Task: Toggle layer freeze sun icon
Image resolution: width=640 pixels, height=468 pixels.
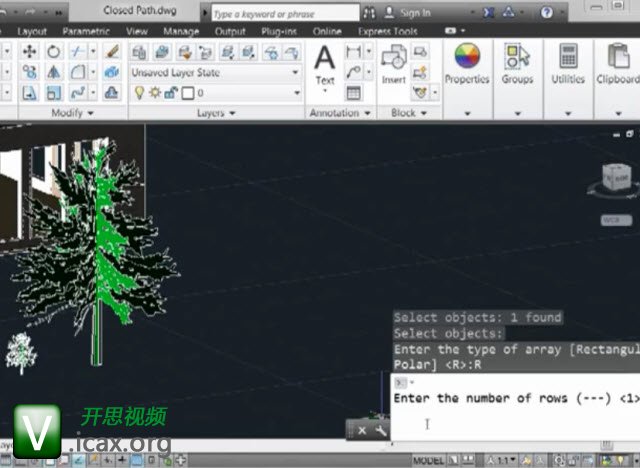Action: click(x=155, y=93)
